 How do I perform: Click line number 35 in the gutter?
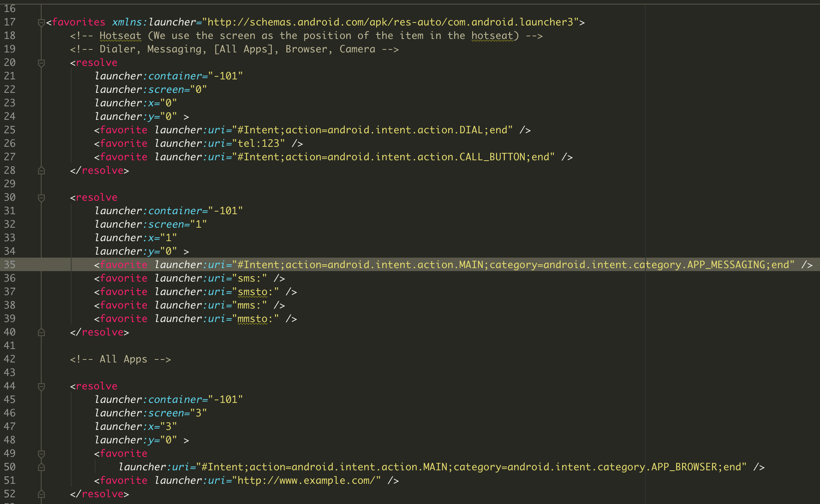pos(10,265)
